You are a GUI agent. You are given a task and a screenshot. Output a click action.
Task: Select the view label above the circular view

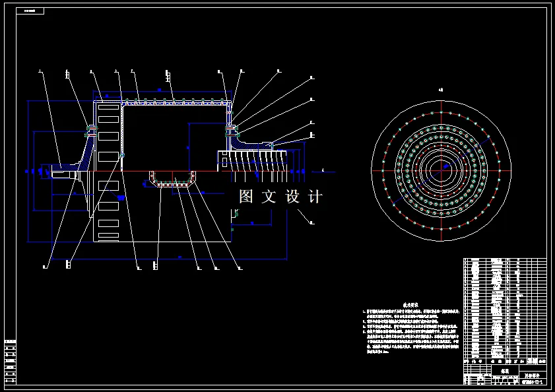coord(441,90)
